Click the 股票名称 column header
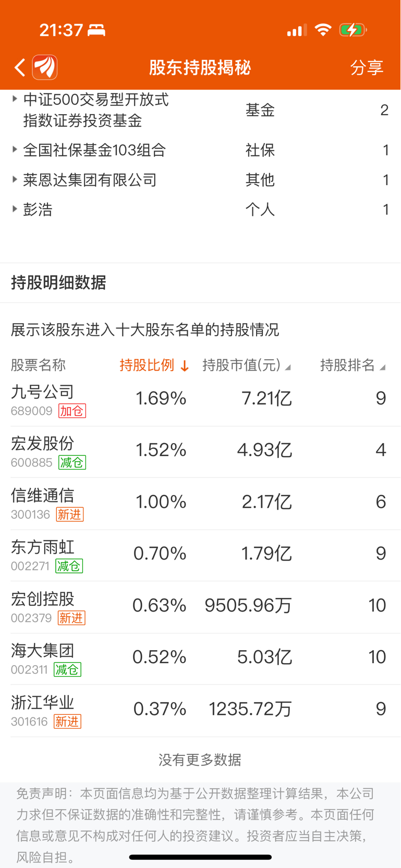The height and width of the screenshot is (868, 401). (x=38, y=365)
